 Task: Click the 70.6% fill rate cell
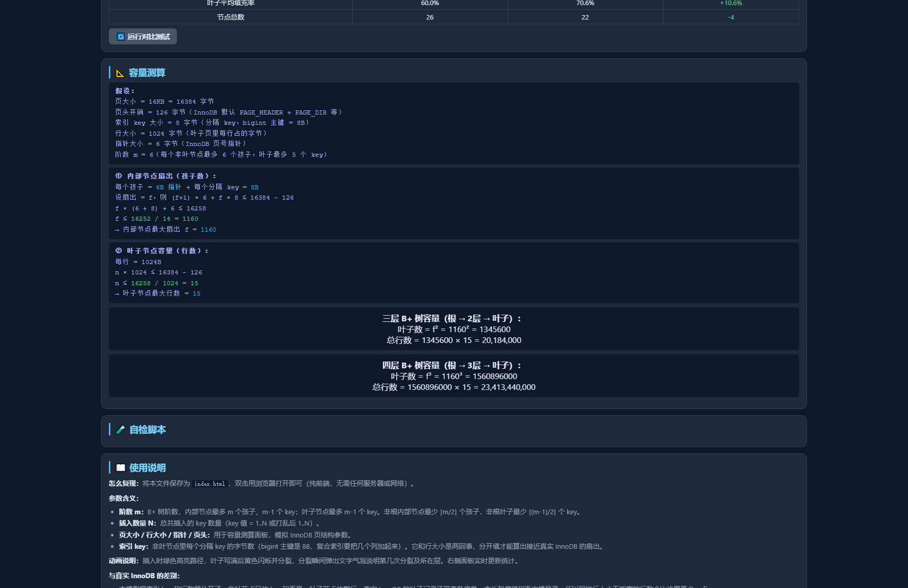tap(585, 3)
